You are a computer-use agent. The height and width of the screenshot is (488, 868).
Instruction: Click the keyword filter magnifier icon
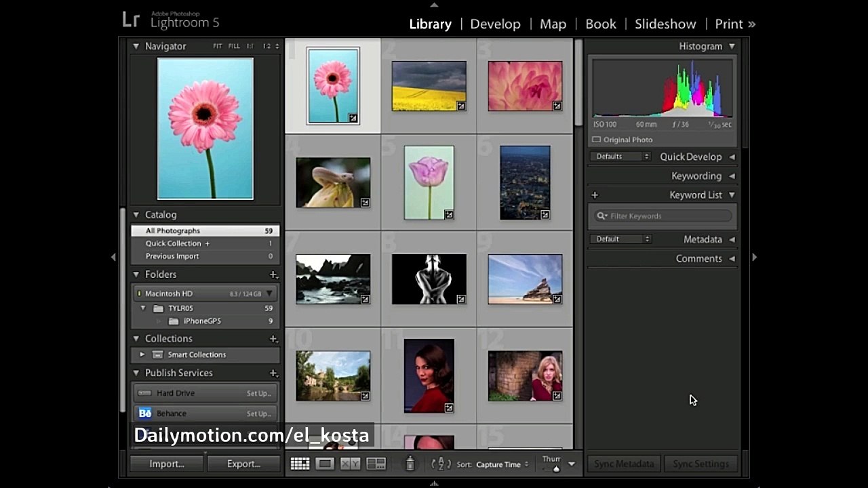[601, 216]
